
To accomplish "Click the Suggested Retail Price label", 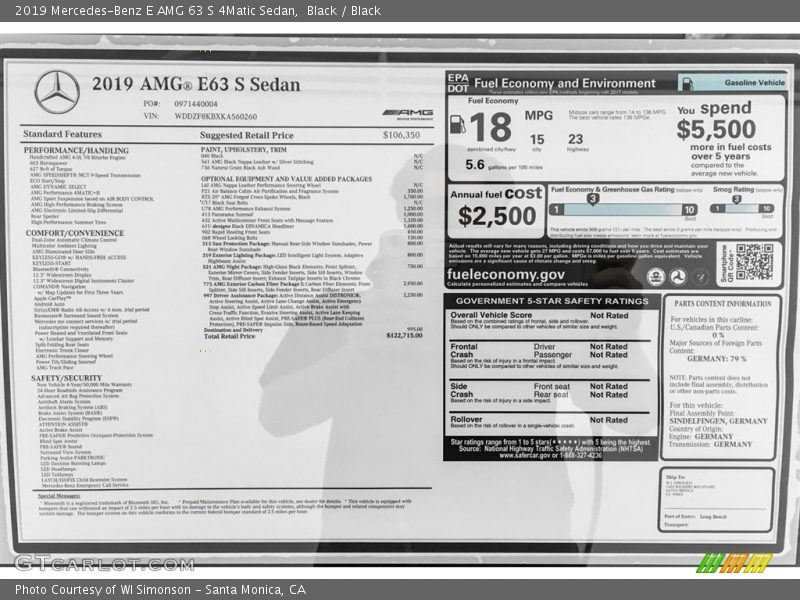I will [x=246, y=135].
